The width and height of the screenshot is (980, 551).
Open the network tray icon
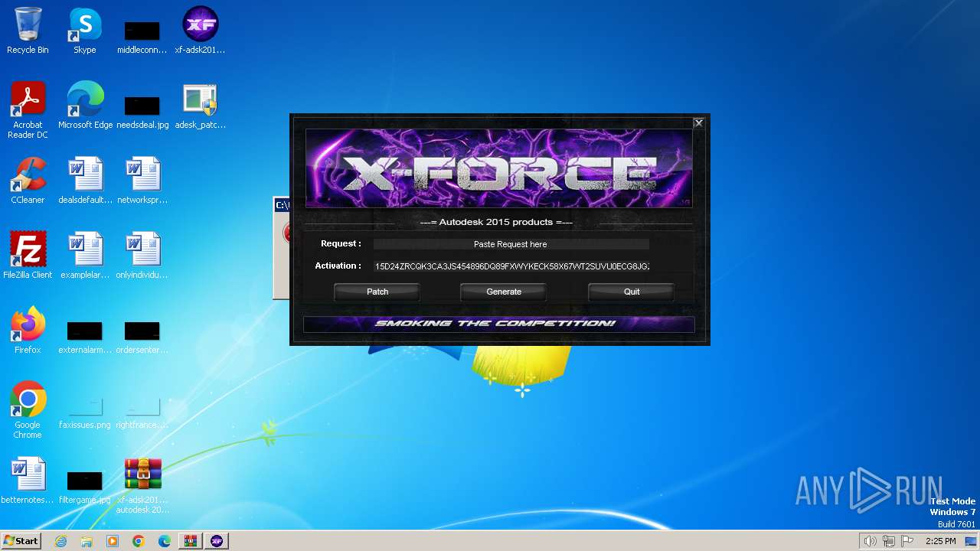[889, 541]
